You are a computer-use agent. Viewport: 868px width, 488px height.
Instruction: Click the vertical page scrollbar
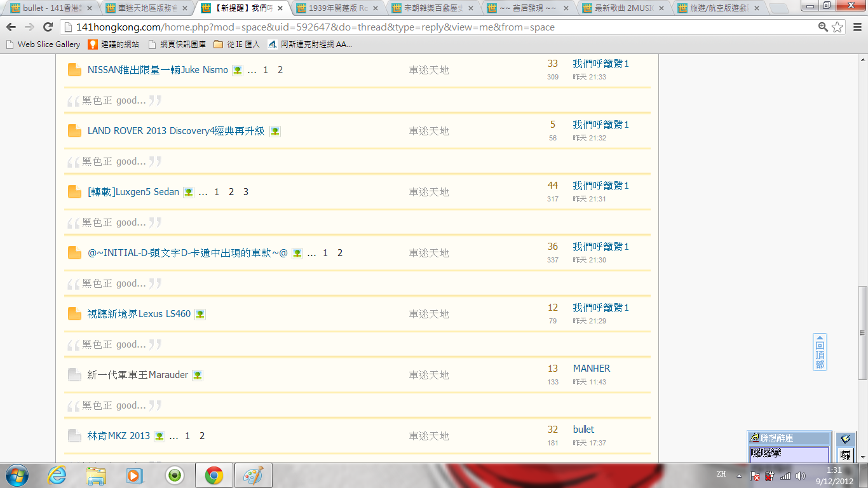[862, 330]
